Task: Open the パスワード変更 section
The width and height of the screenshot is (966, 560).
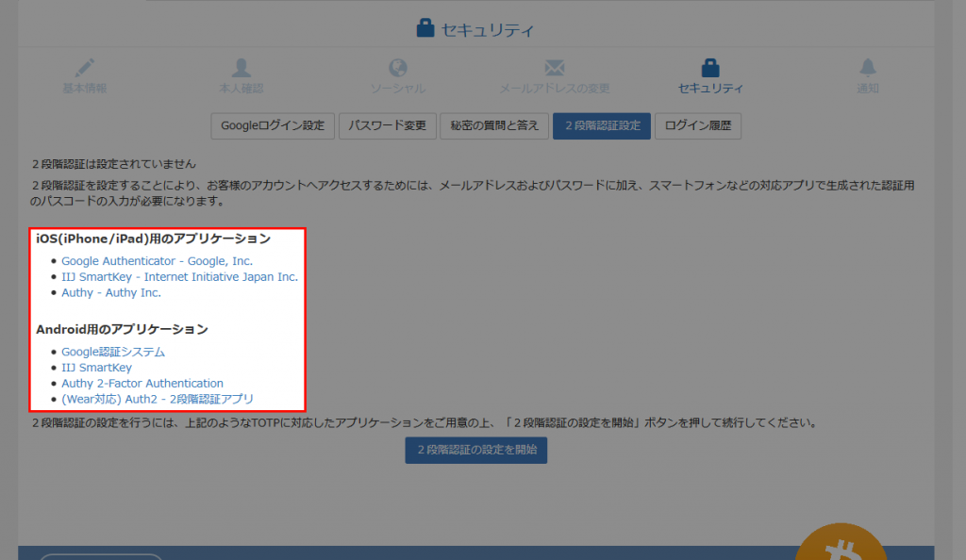Action: (x=388, y=125)
